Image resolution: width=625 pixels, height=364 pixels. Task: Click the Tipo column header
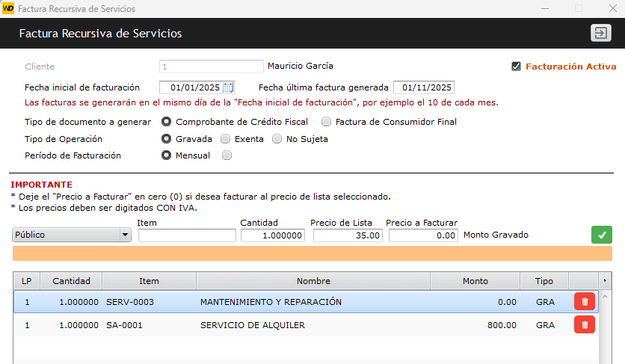click(544, 281)
